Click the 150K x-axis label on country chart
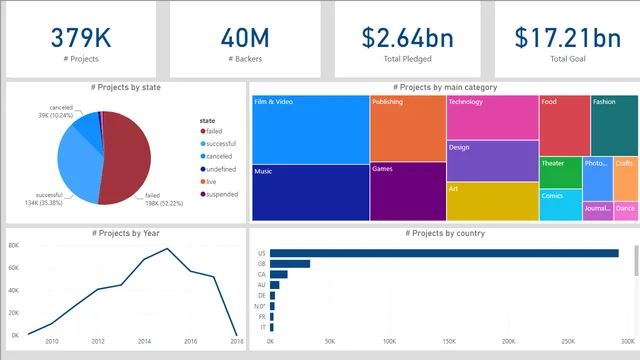The image size is (640, 360). [x=449, y=341]
